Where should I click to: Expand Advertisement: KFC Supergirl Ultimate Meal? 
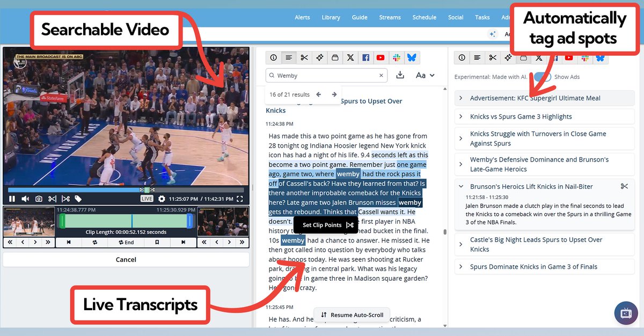(545, 98)
